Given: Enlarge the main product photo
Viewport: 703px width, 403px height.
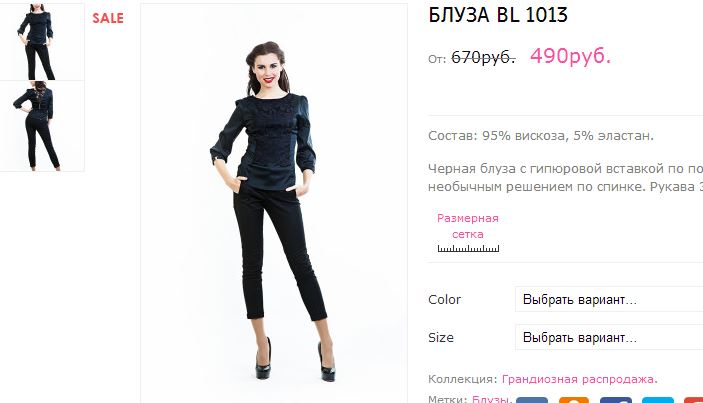Looking at the screenshot, I should coord(274,204).
